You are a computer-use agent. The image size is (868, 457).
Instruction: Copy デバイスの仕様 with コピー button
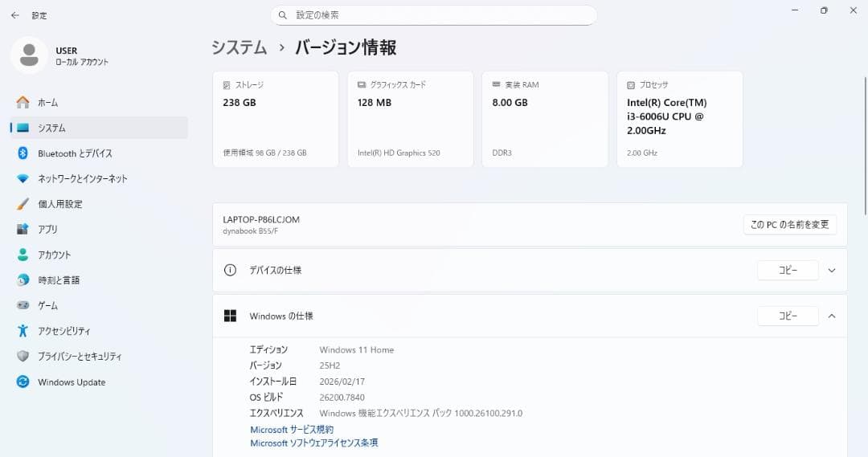(788, 270)
